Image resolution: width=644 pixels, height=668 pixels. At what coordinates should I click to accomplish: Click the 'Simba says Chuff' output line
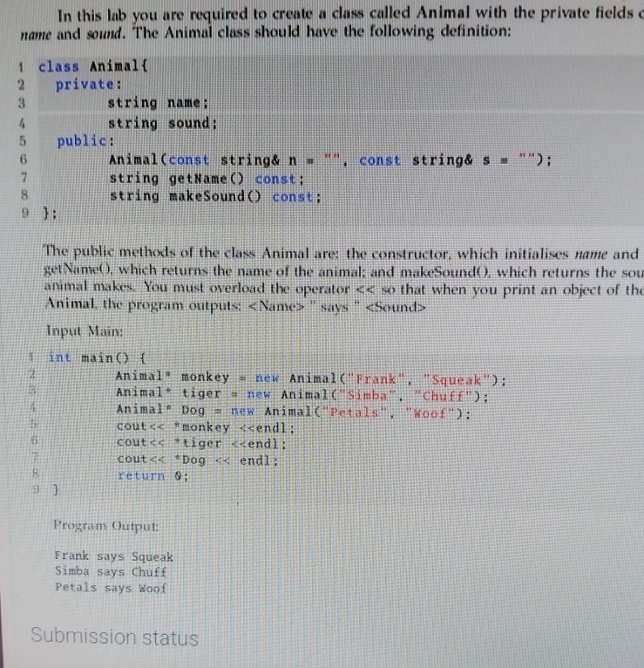coord(111,572)
